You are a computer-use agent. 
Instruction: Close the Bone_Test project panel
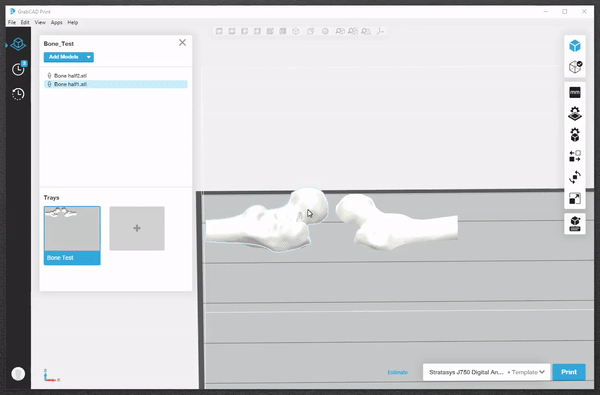(x=183, y=42)
